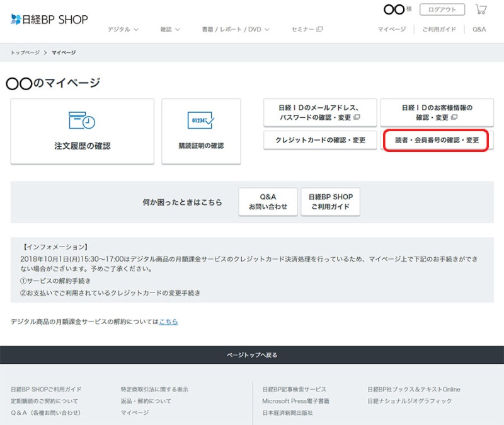The width and height of the screenshot is (504, 425).
Task: Click 読者・会員番号の確認・変更 button
Action: click(x=437, y=140)
